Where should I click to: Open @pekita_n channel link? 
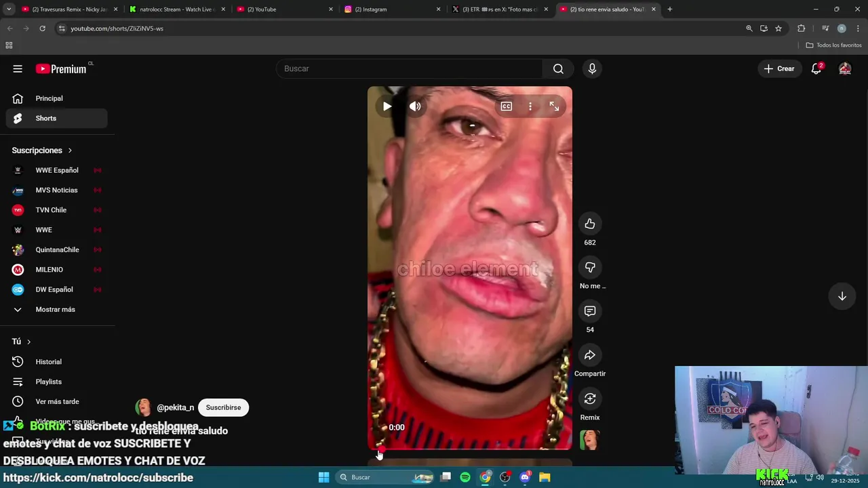tap(175, 407)
